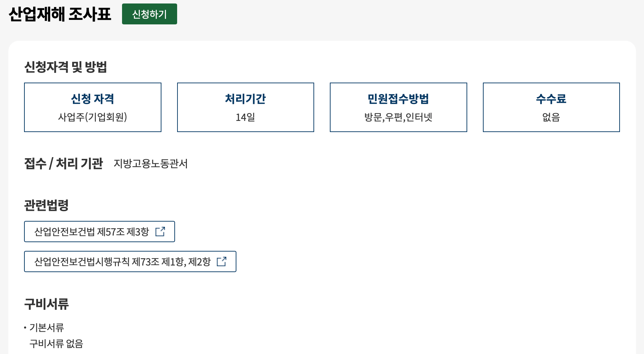Select the 신청 자격 information card
This screenshot has height=354, width=644.
tap(92, 107)
